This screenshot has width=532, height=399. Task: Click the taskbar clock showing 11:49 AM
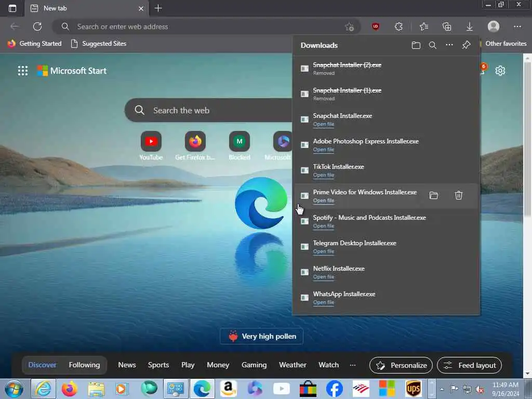pyautogui.click(x=506, y=389)
